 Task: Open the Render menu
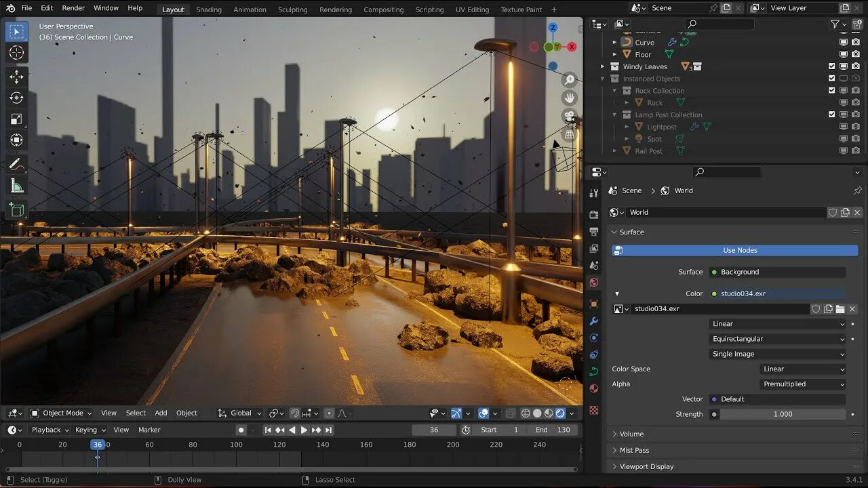73,8
